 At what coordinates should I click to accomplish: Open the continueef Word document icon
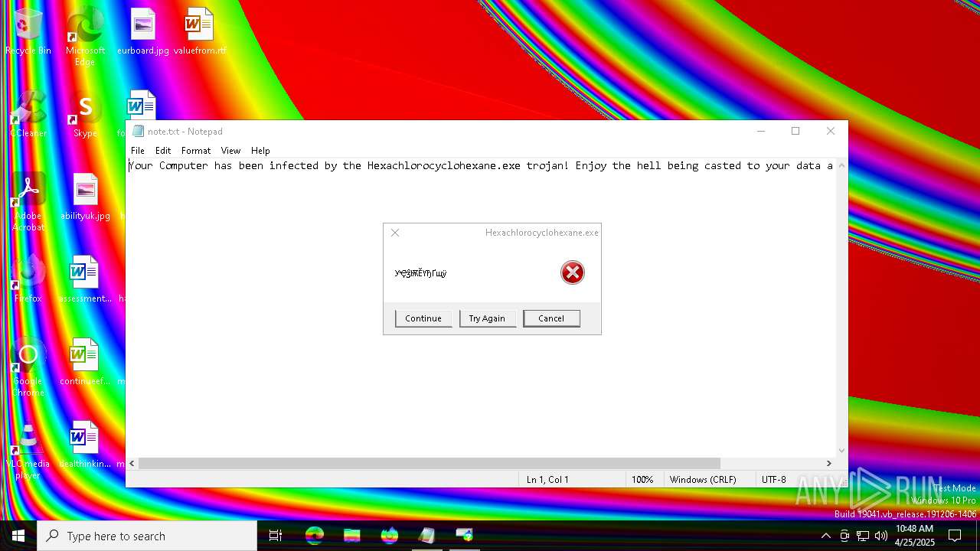click(85, 363)
